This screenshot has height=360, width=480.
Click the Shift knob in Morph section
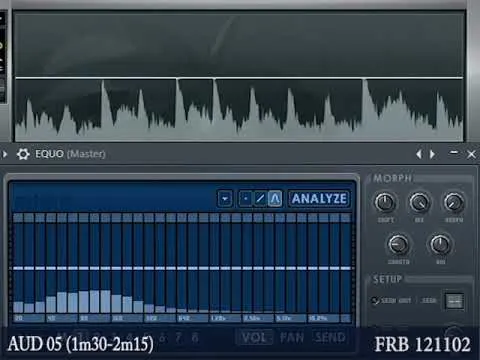tap(385, 202)
